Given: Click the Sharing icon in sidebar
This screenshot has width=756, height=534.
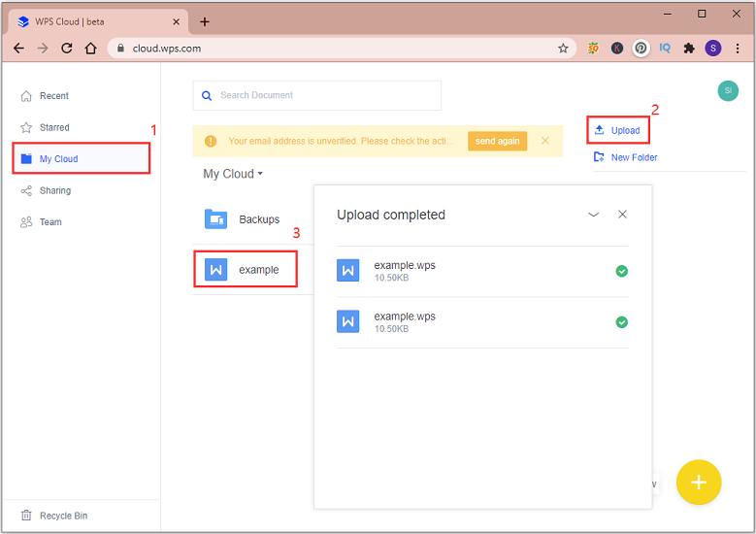Looking at the screenshot, I should [26, 190].
